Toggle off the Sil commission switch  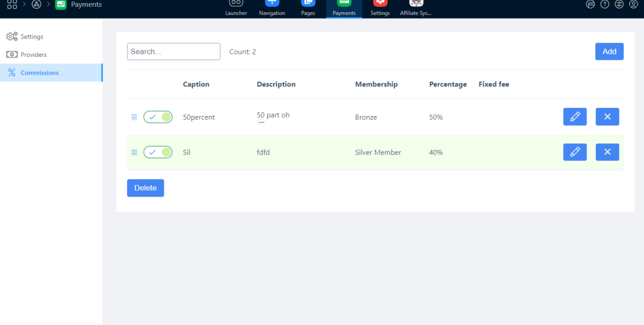pyautogui.click(x=158, y=153)
